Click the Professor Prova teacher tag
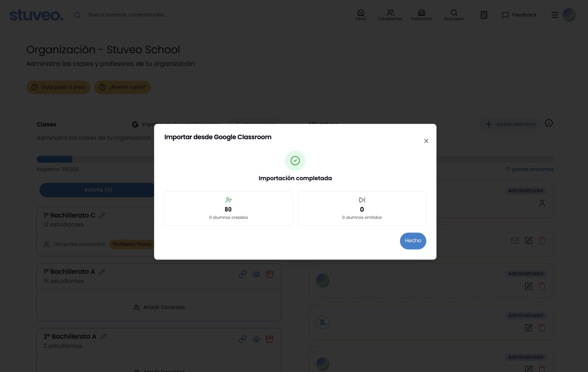This screenshot has width=588, height=372. 132,244
